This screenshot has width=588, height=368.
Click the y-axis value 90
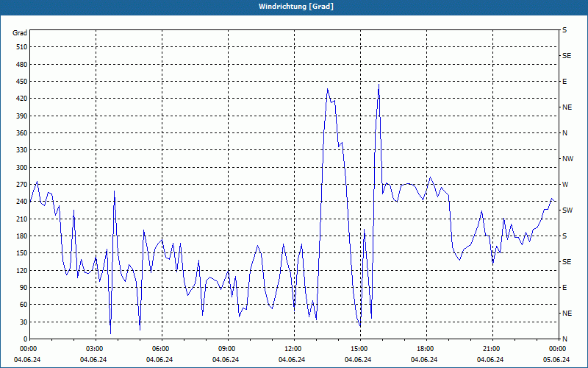coord(24,288)
